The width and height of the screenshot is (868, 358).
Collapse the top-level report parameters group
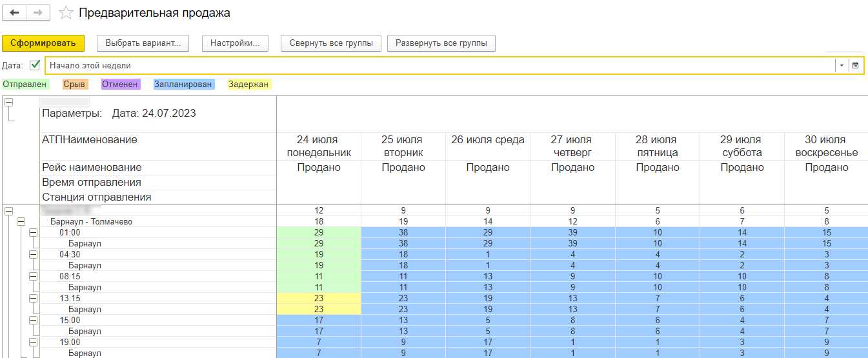coord(8,103)
